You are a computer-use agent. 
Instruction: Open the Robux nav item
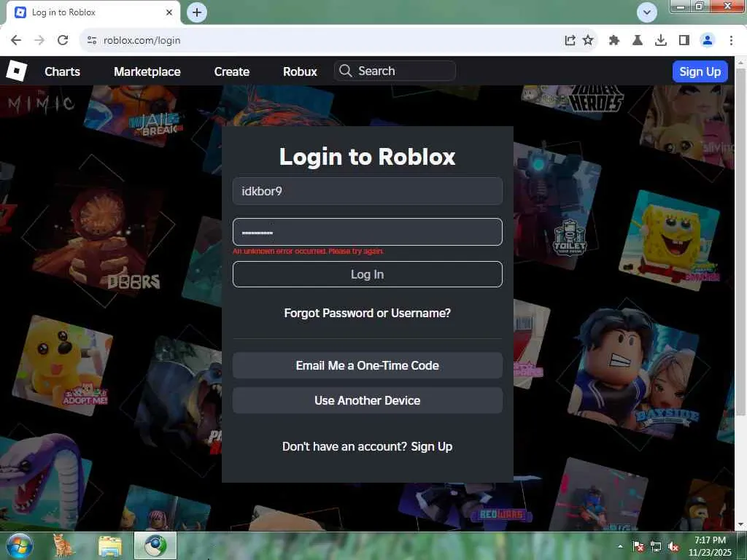click(300, 71)
